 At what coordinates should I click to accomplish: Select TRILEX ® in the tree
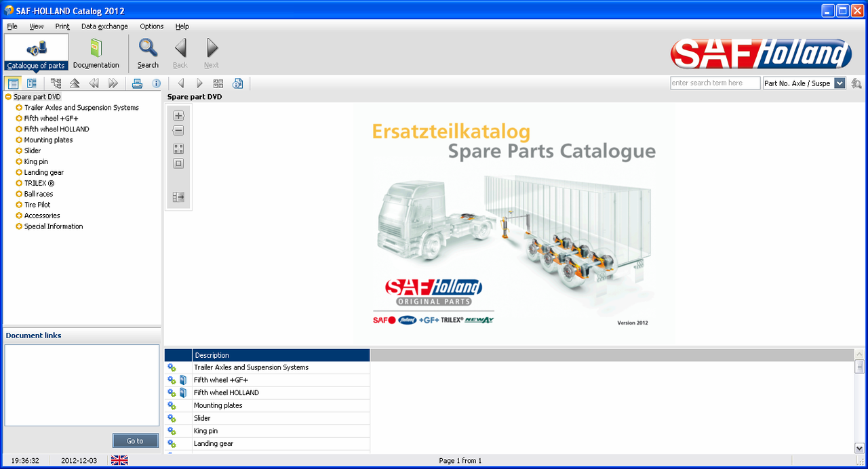tap(39, 183)
